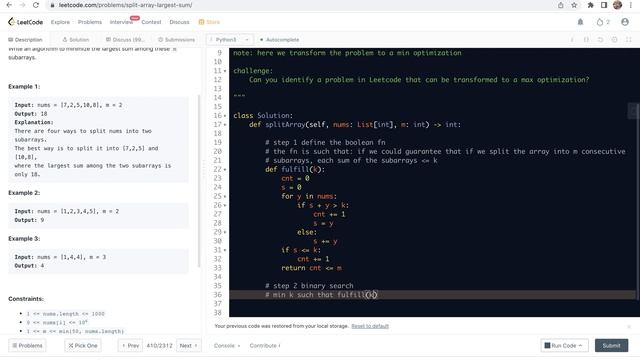Collapse the else block fold at line 29

click(225, 232)
